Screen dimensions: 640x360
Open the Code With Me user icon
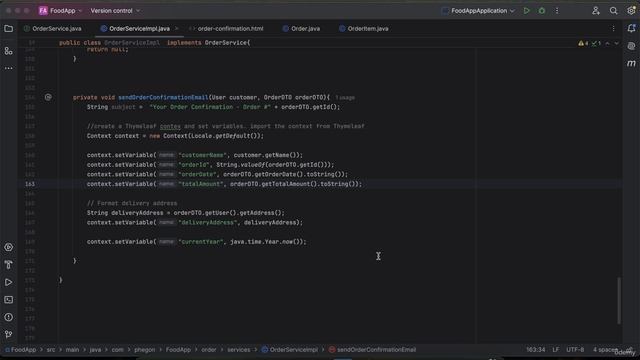[x=596, y=11]
